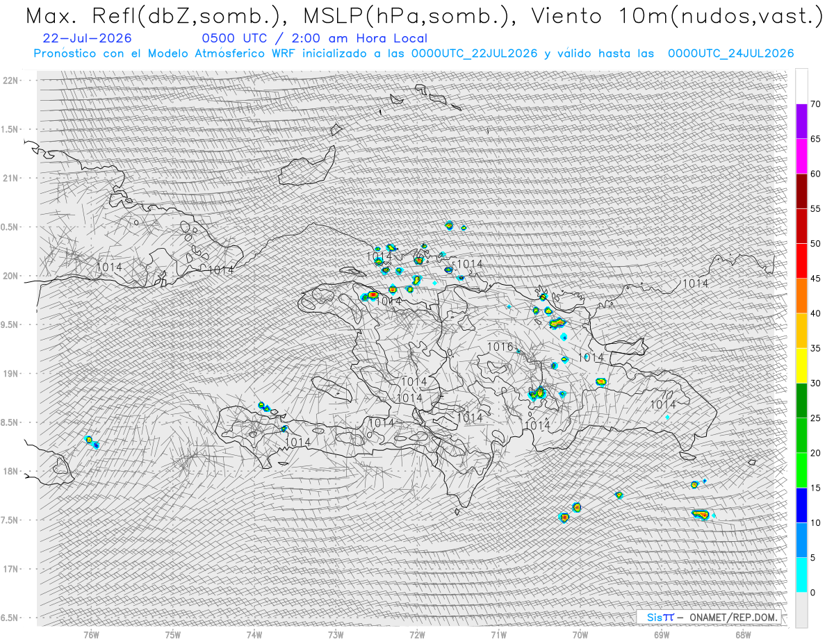Click the '19N' latitude axis label
834x644 pixels.
[10, 373]
